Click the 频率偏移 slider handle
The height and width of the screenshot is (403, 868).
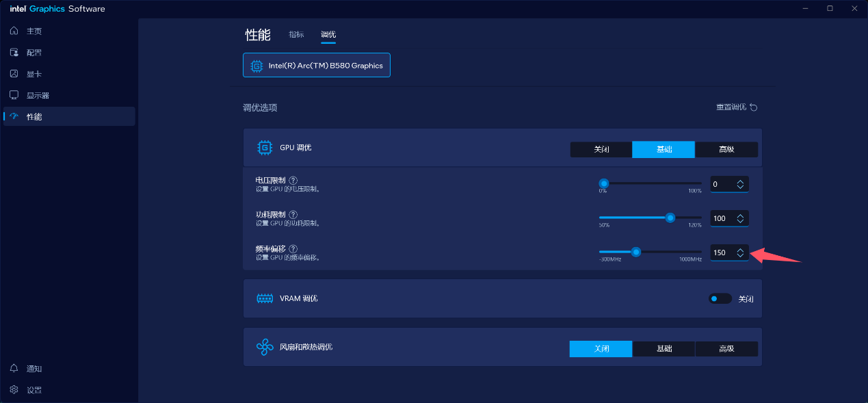click(x=636, y=252)
